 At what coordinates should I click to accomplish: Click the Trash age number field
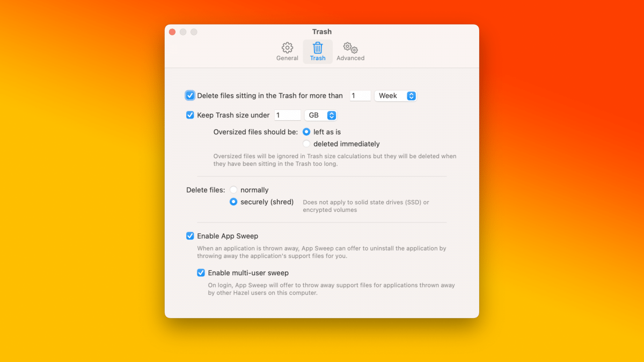click(x=360, y=95)
